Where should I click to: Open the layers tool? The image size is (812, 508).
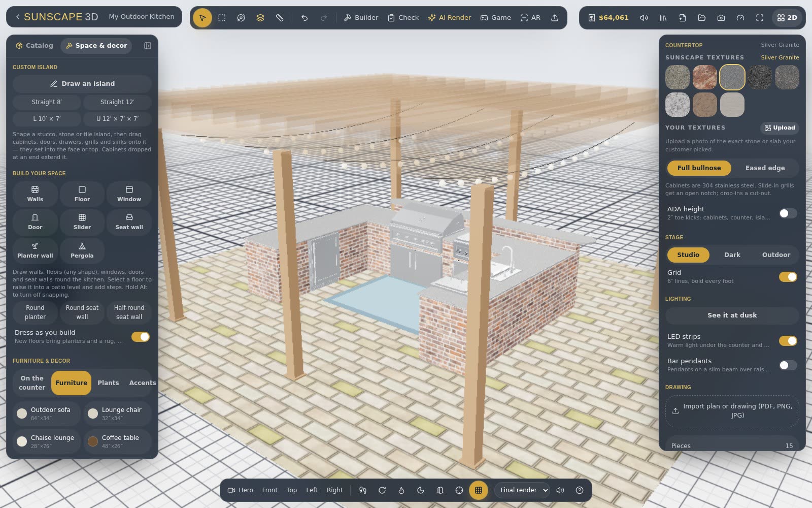coord(260,18)
